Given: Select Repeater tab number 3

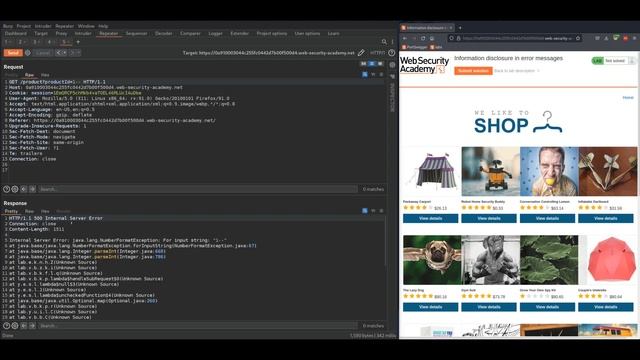Looking at the screenshot, I should coord(37,42).
